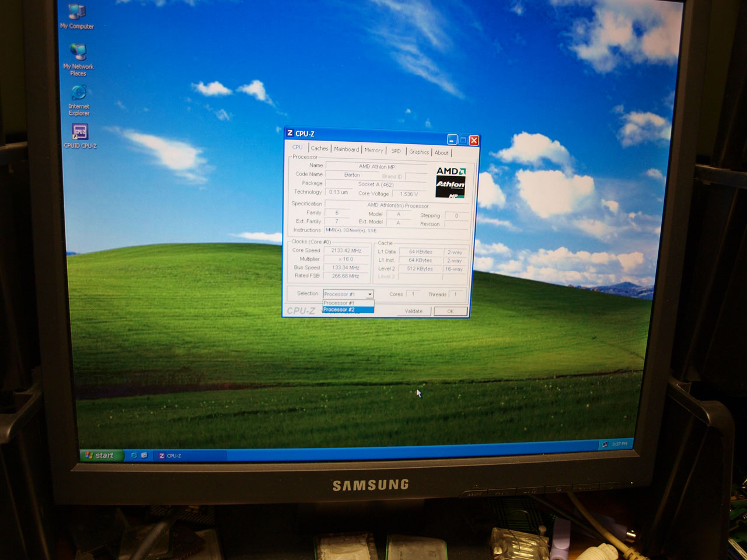Click the Instructions field listing 3DNow!(+), SSE
747x560 pixels.
coord(397,230)
